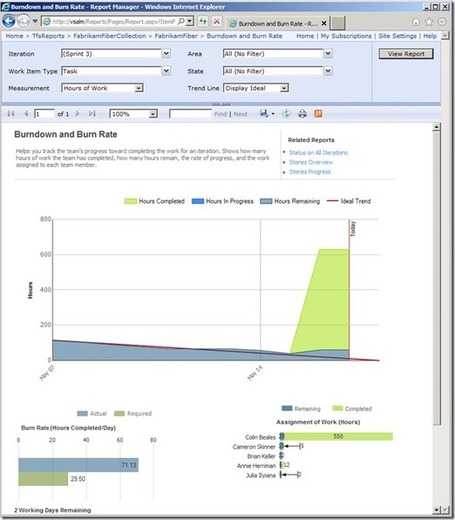Open Site Settings
Screen dimensions: 455x520
coord(397,36)
